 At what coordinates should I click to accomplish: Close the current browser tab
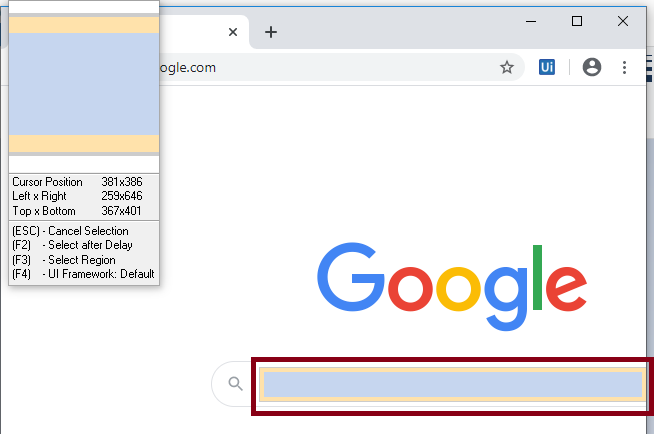(233, 32)
